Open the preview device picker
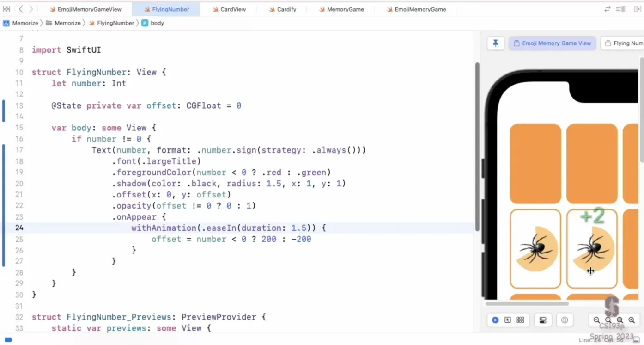Viewport: 644px width, 345px height. 565,320
